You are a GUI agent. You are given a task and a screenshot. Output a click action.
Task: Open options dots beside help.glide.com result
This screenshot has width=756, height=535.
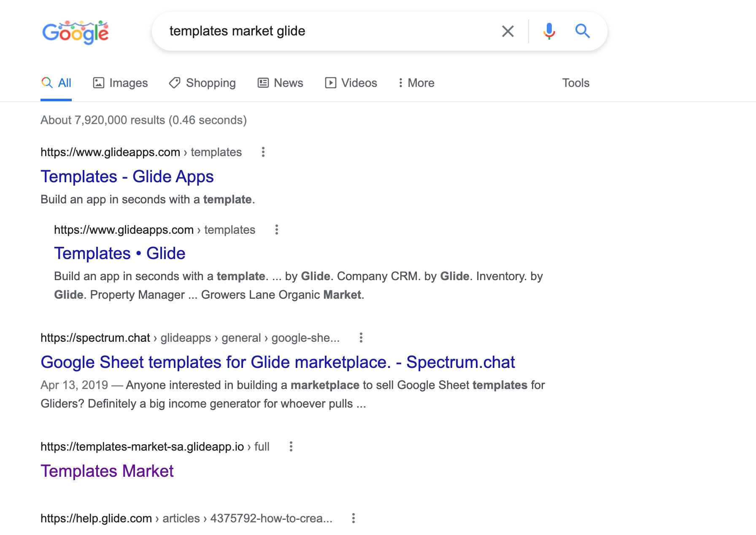[x=353, y=518]
